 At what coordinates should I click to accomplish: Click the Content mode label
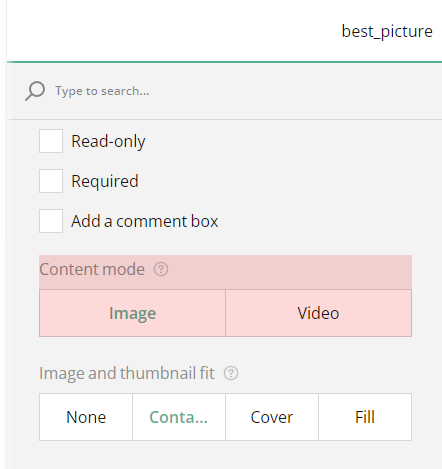tap(92, 269)
